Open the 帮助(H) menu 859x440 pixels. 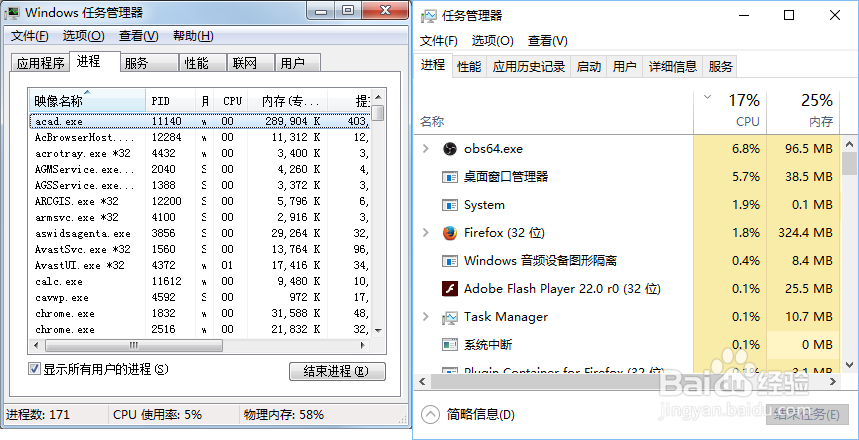pyautogui.click(x=193, y=36)
